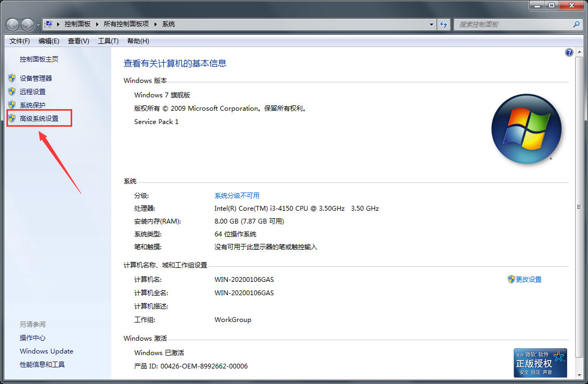Image resolution: width=588 pixels, height=384 pixels.
Task: Expand breadcrumb arrow before 控制面板
Action: click(x=58, y=25)
